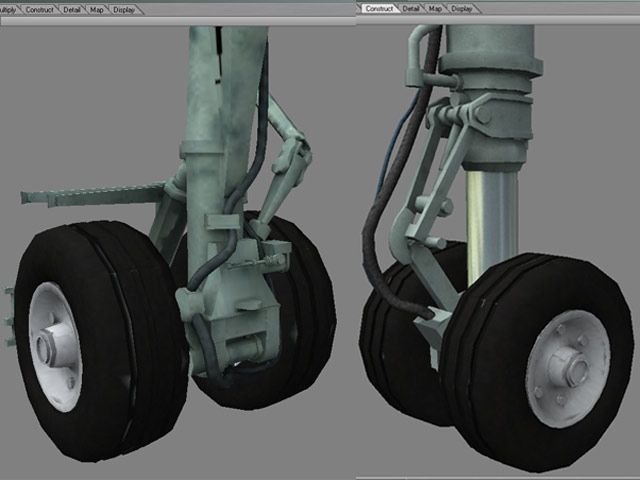Image resolution: width=640 pixels, height=480 pixels.
Task: Open the Display tab in right panel
Action: (x=462, y=8)
